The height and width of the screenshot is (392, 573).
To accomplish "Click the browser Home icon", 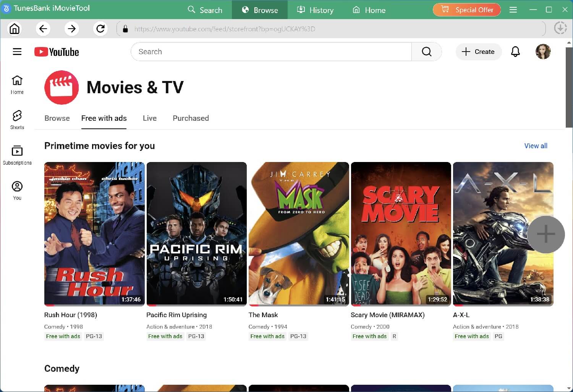I will (x=15, y=28).
